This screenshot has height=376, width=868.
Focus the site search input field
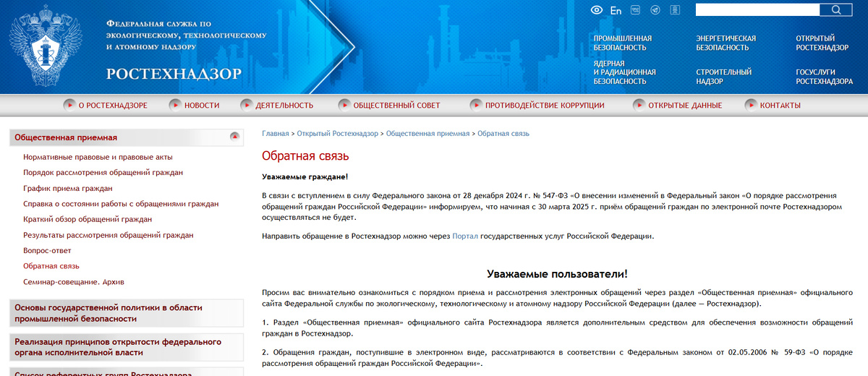click(758, 9)
